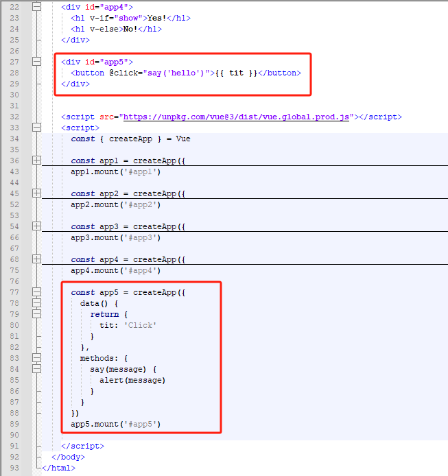Expand the folded app3 createApp block
Viewport: 448px width, 476px height.
point(37,226)
